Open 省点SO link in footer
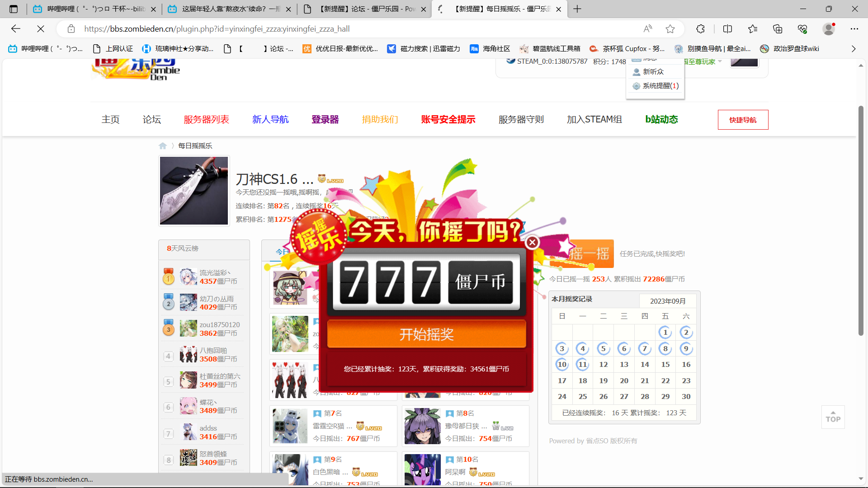 pyautogui.click(x=597, y=441)
